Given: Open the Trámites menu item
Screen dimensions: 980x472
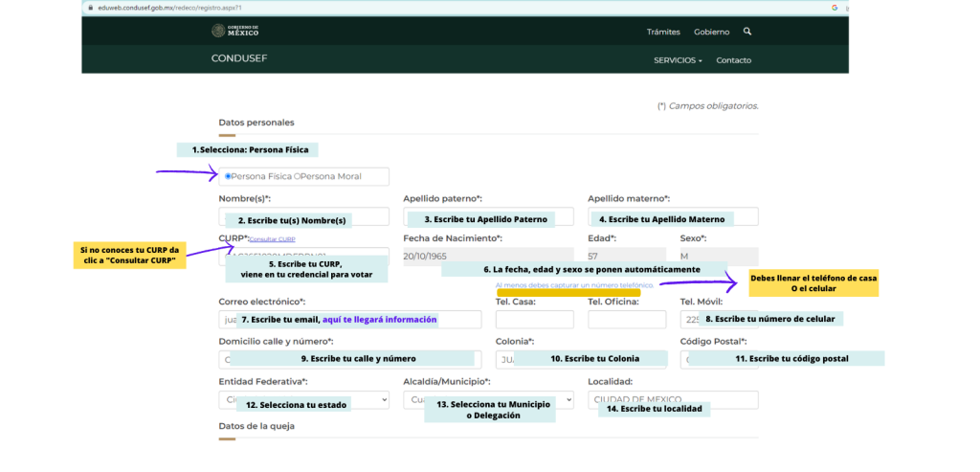Looking at the screenshot, I should pyautogui.click(x=663, y=32).
